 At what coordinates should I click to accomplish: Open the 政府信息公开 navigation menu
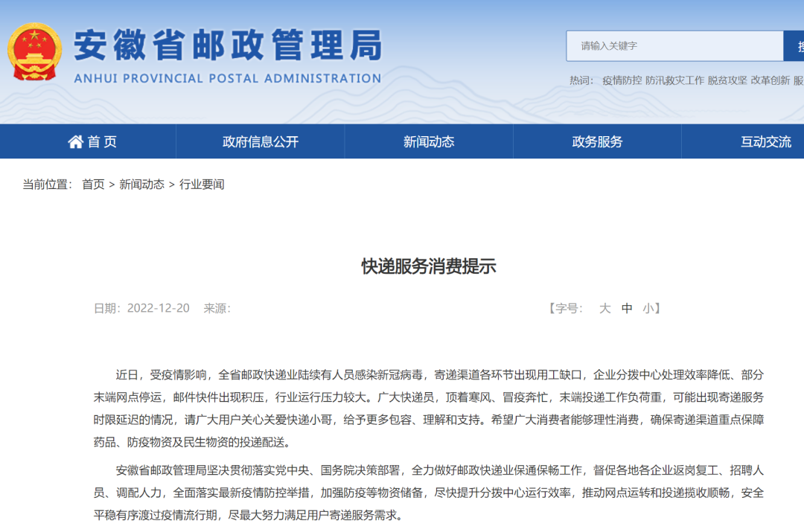tap(261, 141)
